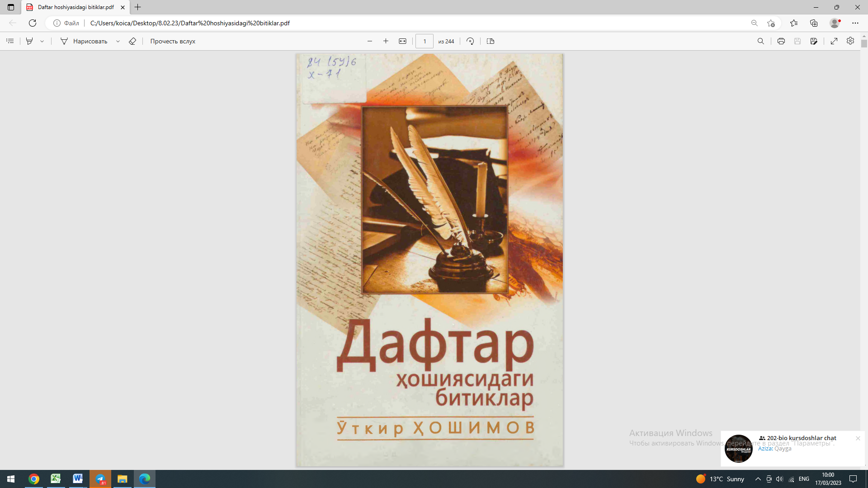Select the Daftar hoshiyasidagi bitiklar.pdf tab
Image resolution: width=868 pixels, height=488 pixels.
[x=75, y=7]
